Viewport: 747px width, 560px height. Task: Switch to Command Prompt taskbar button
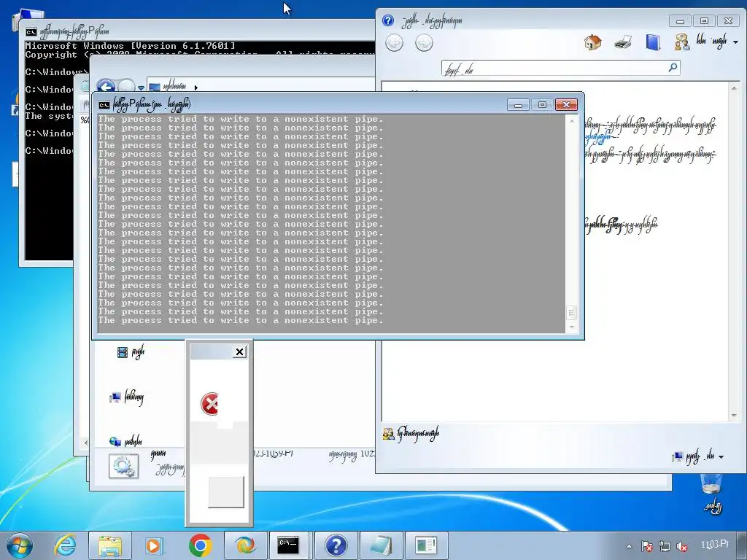[x=290, y=545]
